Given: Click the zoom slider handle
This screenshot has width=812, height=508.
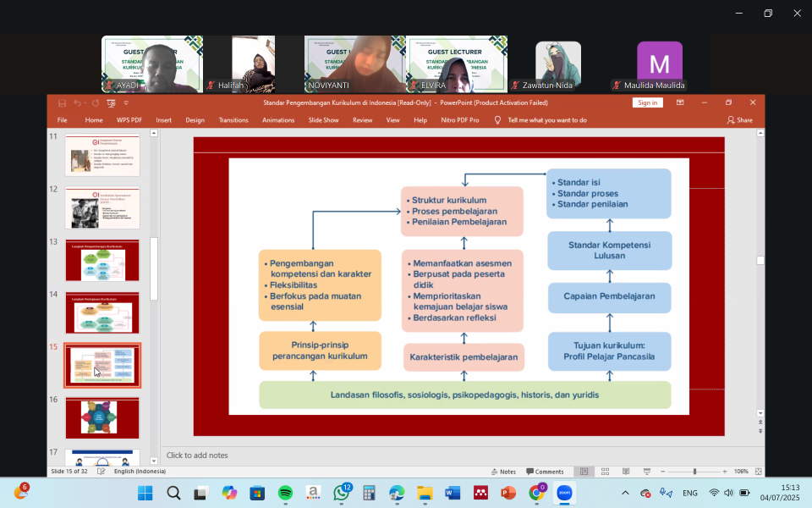Looking at the screenshot, I should [x=694, y=472].
